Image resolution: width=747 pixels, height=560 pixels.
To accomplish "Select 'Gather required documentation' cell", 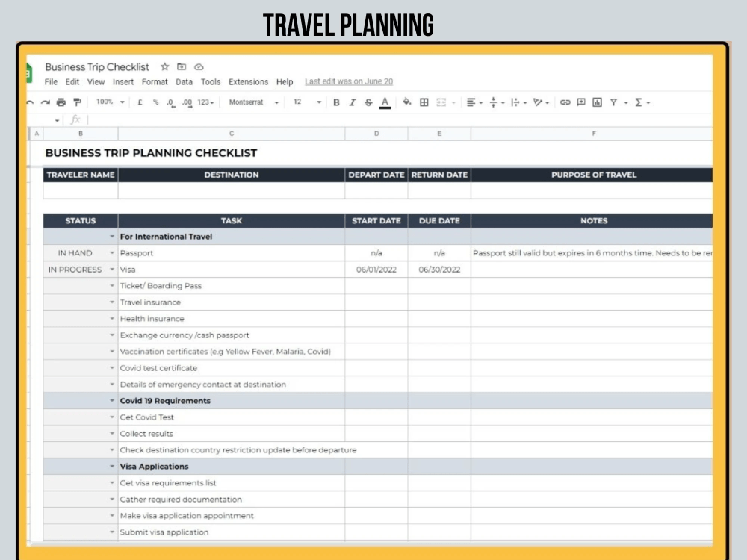I will pyautogui.click(x=232, y=500).
